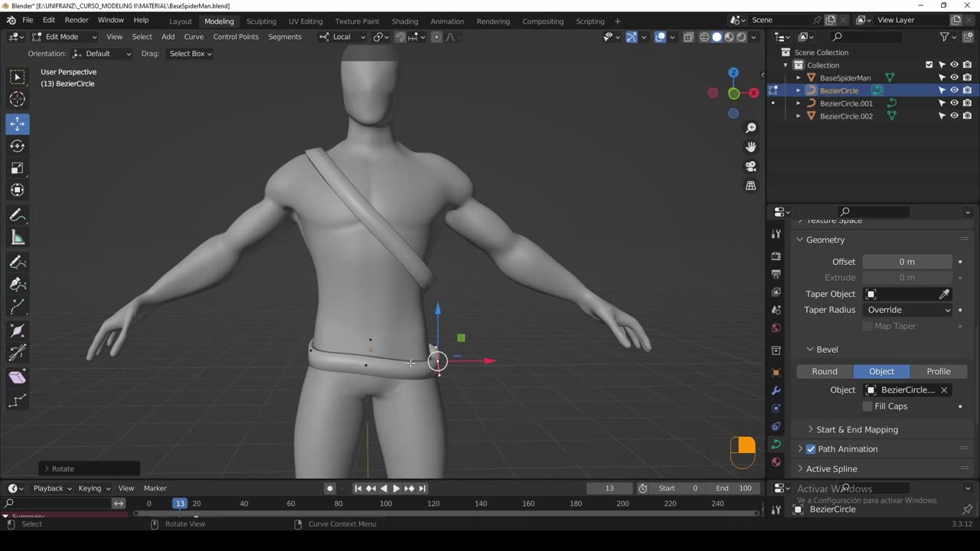Select the Profile bevel mode
The width and height of the screenshot is (980, 551).
pyautogui.click(x=939, y=371)
